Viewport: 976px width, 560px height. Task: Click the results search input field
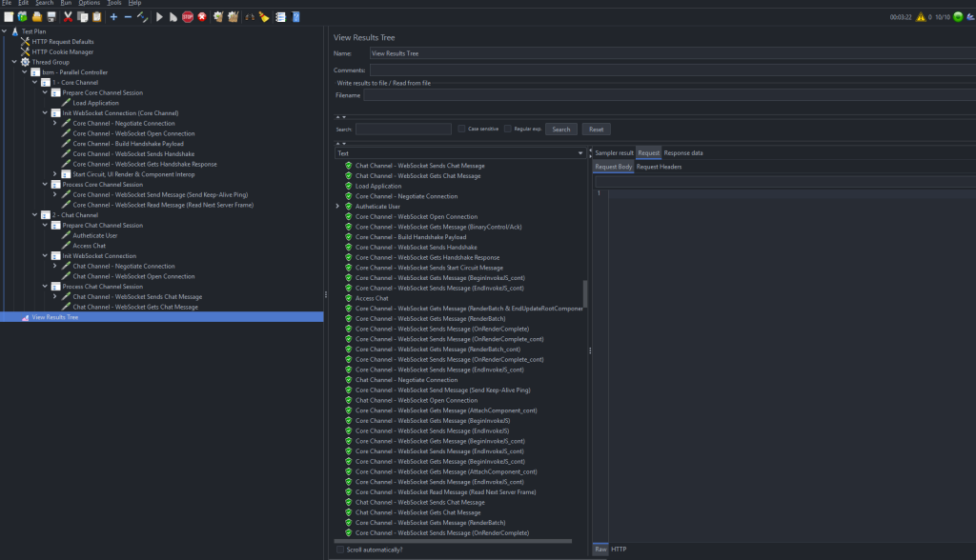[403, 129]
